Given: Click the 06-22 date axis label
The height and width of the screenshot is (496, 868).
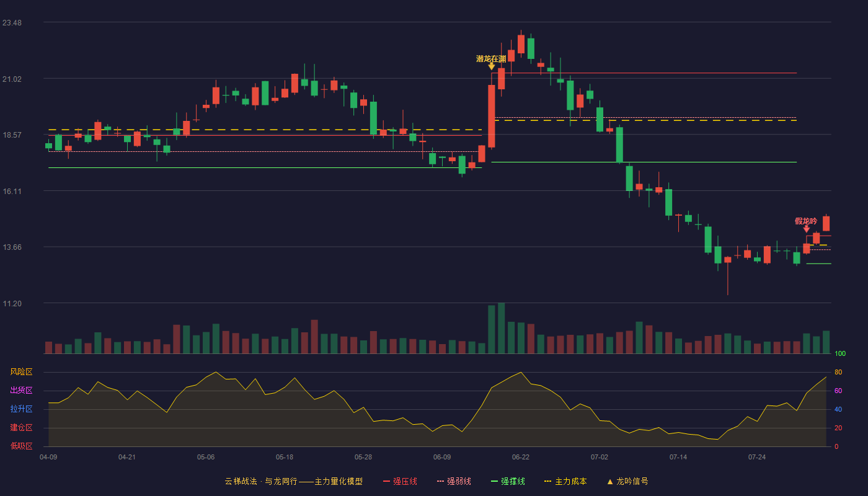Looking at the screenshot, I should (x=521, y=457).
